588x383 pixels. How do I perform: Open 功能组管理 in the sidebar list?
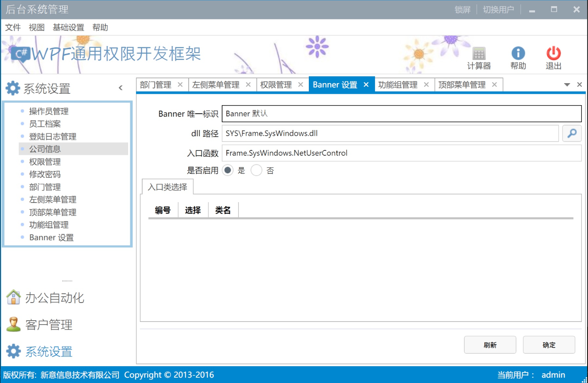(x=49, y=225)
